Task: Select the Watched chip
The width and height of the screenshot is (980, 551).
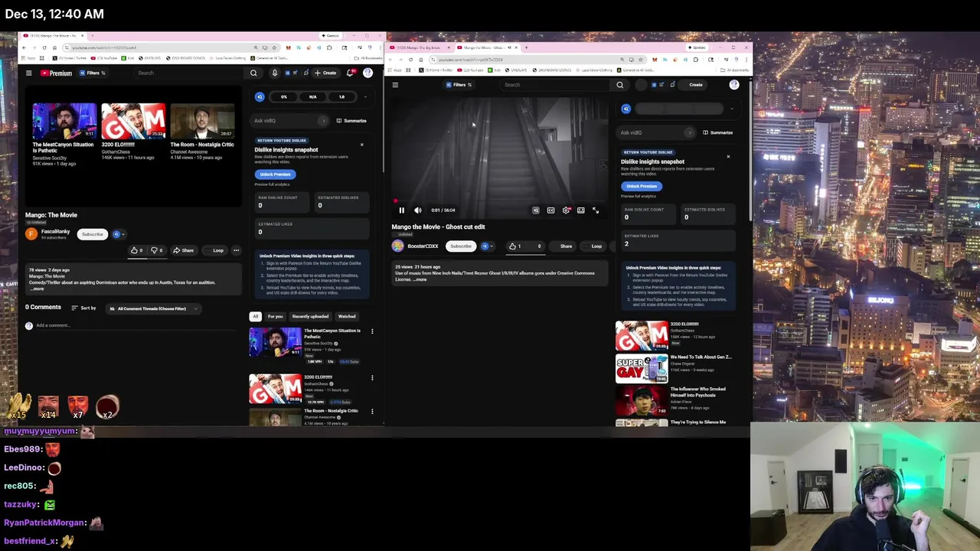Action: pyautogui.click(x=347, y=316)
